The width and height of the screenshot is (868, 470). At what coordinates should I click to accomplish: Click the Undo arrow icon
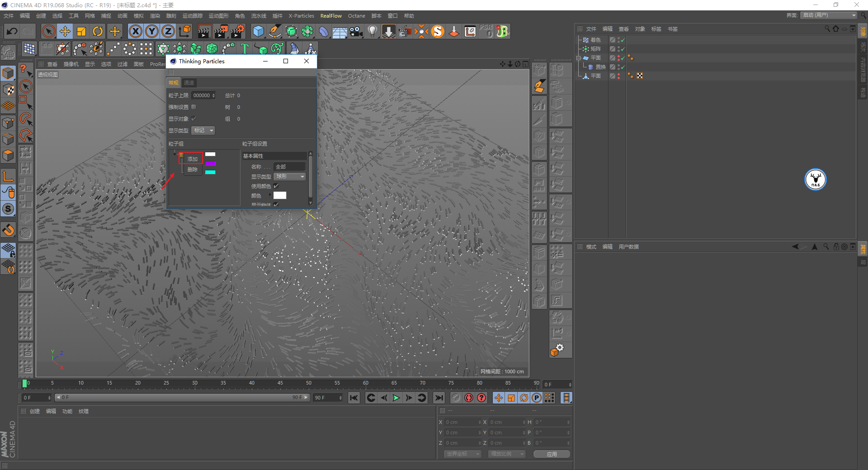pos(12,31)
